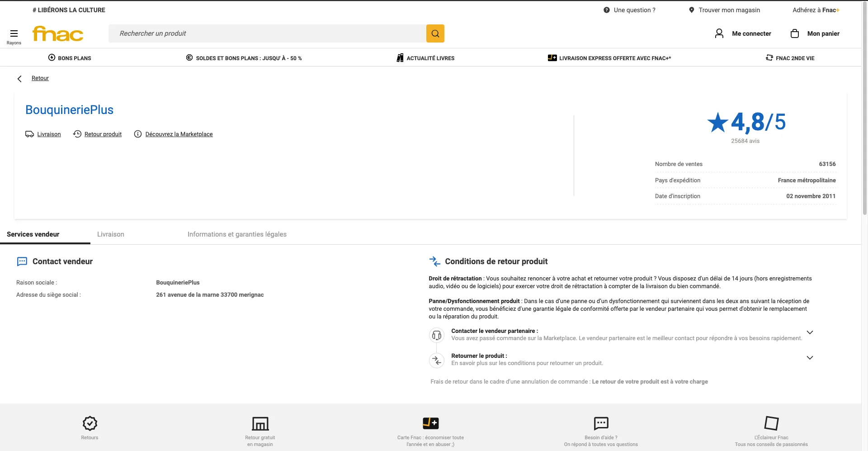The height and width of the screenshot is (451, 868).
Task: Click the return arrows icon by Conditions de retour
Action: click(x=434, y=261)
